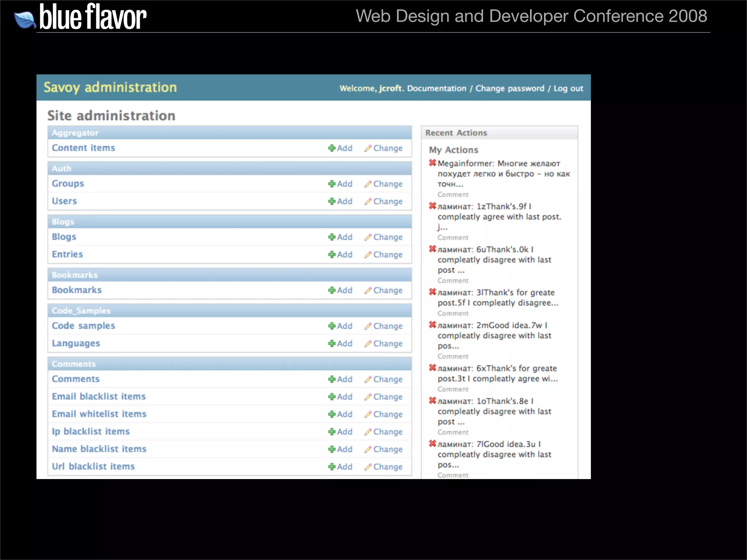747x560 pixels.
Task: Click the green plus icon for Bookmarks
Action: click(x=332, y=290)
